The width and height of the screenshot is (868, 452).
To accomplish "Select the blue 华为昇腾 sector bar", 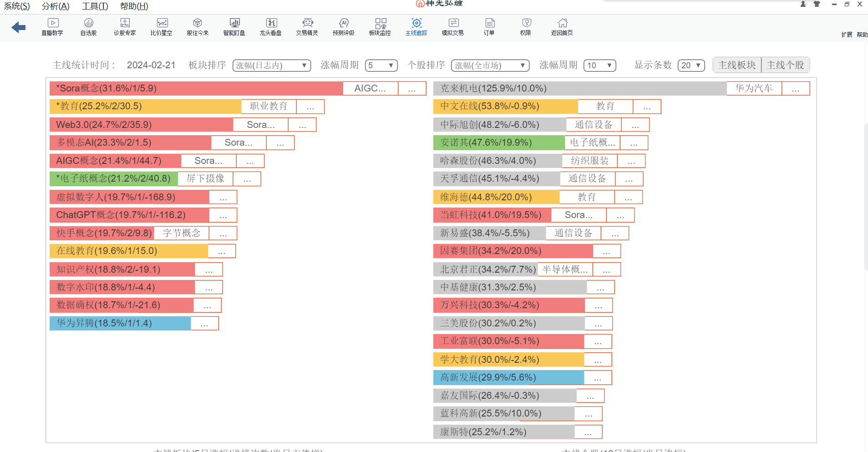I will [x=120, y=323].
